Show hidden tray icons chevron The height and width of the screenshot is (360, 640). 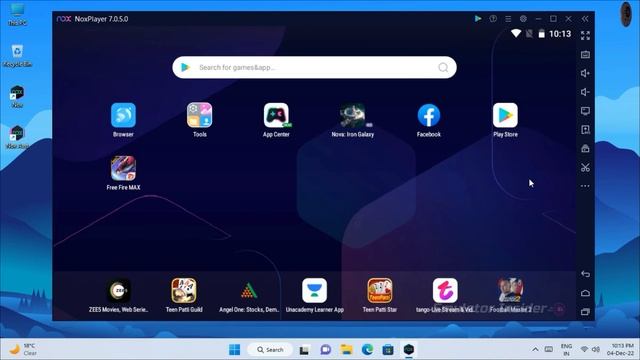(x=535, y=349)
